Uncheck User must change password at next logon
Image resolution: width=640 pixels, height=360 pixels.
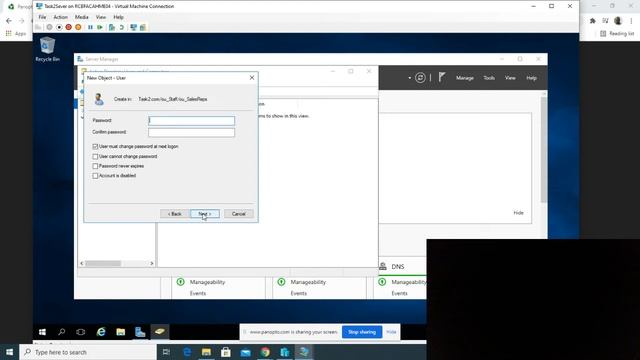pyautogui.click(x=95, y=147)
